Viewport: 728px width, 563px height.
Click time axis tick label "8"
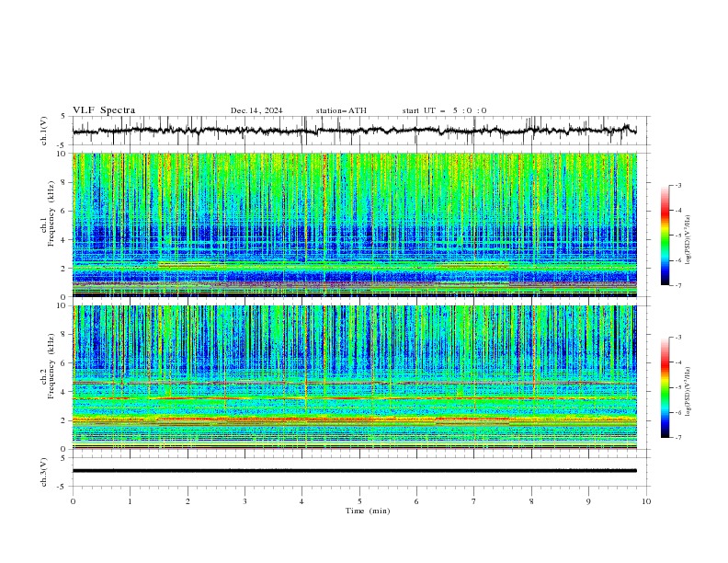click(x=531, y=501)
